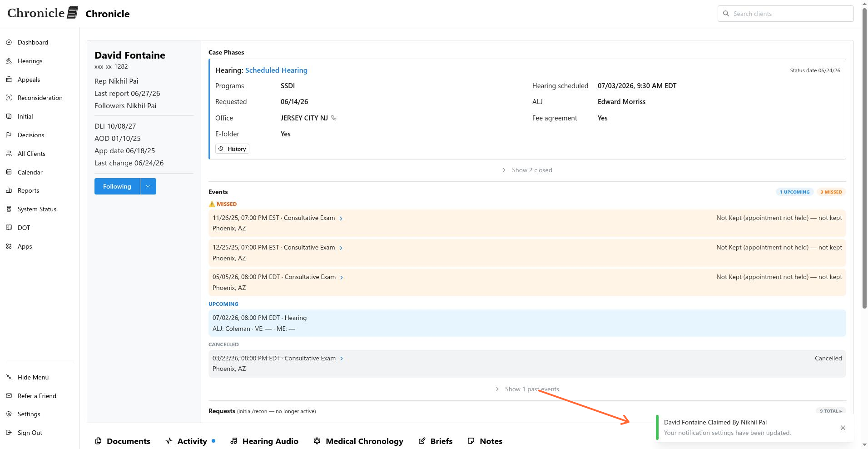The height and width of the screenshot is (449, 868).
Task: Click the Notes icon
Action: (x=471, y=441)
